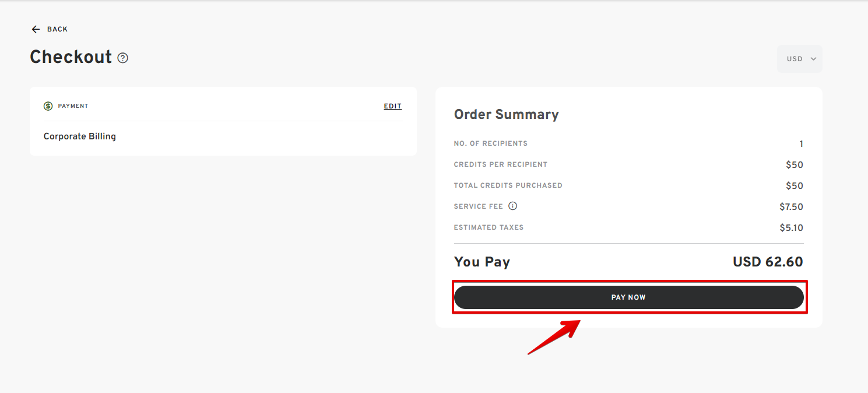Select the No. of Recipients label
The image size is (868, 393).
click(491, 143)
